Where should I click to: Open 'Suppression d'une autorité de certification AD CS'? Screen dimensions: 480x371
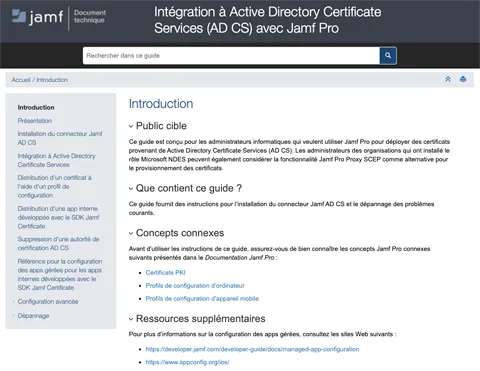[58, 244]
